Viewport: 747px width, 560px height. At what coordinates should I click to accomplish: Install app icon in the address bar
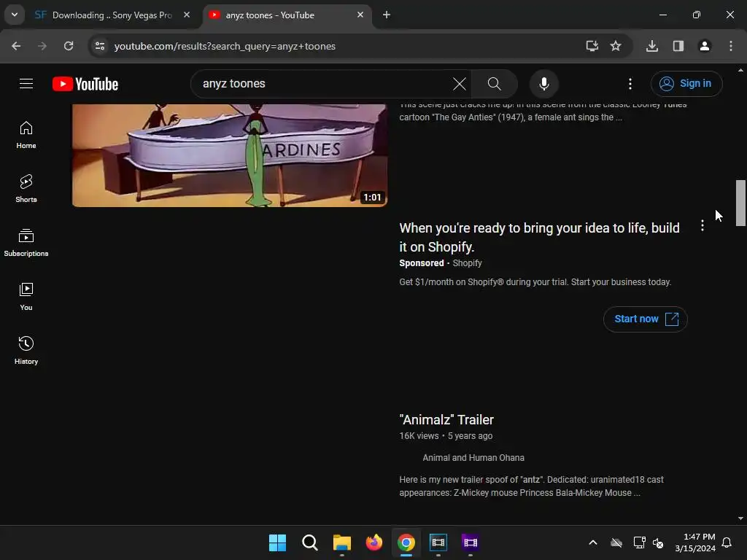[x=592, y=46]
